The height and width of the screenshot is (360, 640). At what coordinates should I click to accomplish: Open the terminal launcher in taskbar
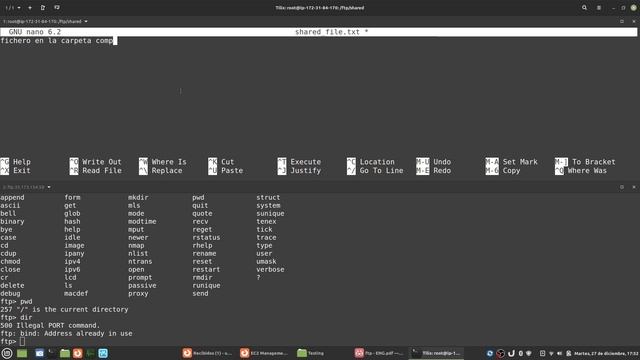52,353
